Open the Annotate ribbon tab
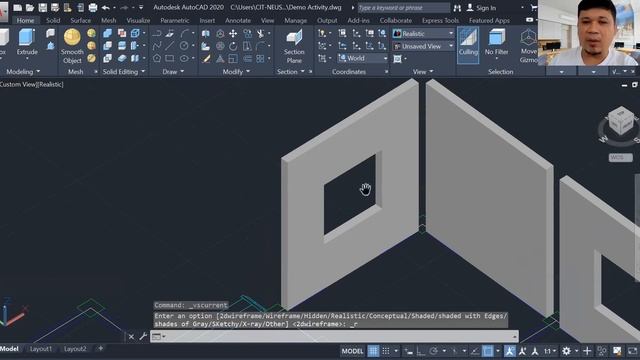Image resolution: width=640 pixels, height=360 pixels. click(238, 20)
